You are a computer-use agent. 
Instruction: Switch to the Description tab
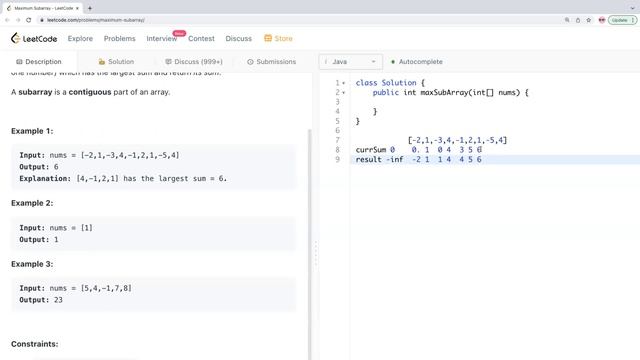(39, 62)
